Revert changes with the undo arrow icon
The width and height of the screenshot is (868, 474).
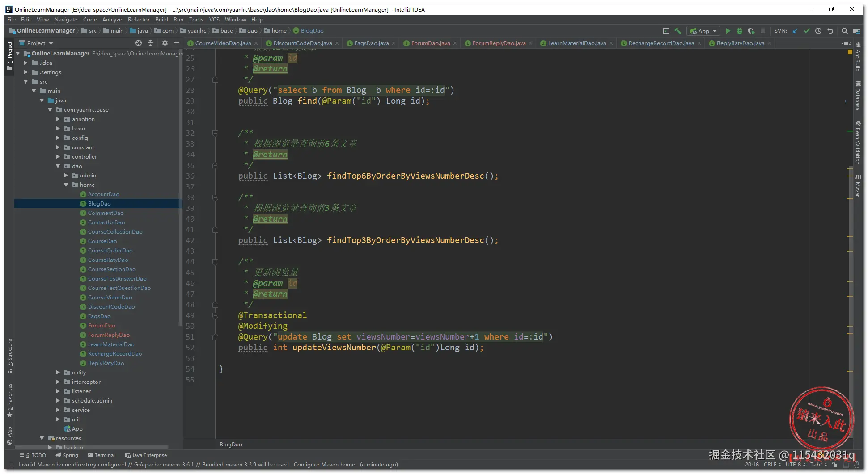pyautogui.click(x=830, y=31)
